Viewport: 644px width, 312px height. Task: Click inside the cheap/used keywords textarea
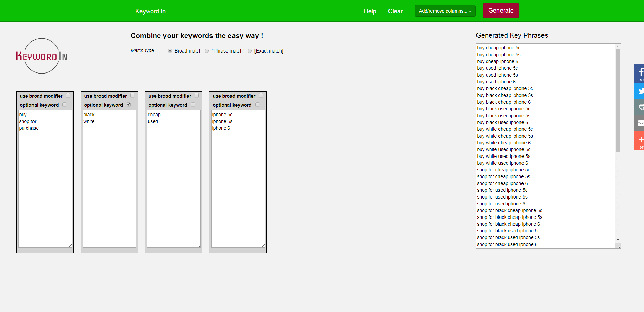(174, 179)
